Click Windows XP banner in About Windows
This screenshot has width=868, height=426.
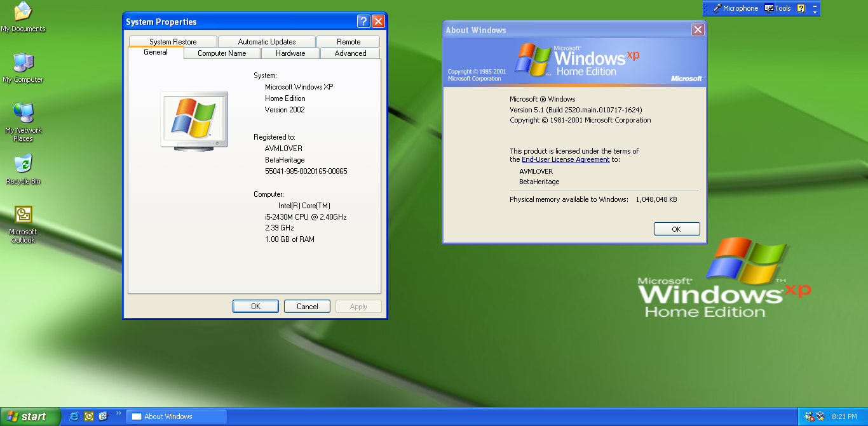tap(574, 62)
